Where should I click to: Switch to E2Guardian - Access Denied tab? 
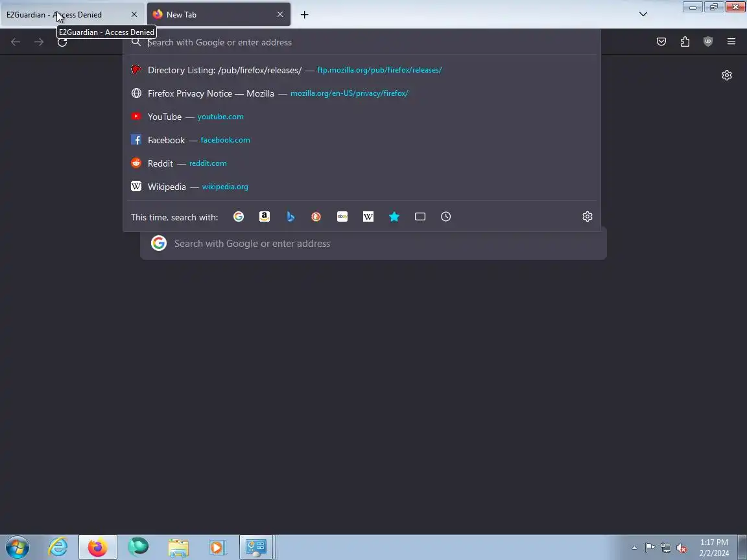[72, 15]
